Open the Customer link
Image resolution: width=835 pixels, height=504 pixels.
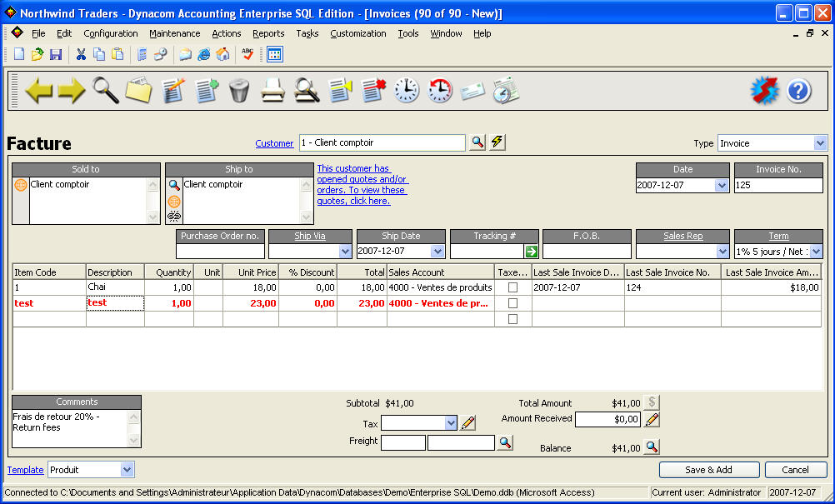pyautogui.click(x=274, y=143)
